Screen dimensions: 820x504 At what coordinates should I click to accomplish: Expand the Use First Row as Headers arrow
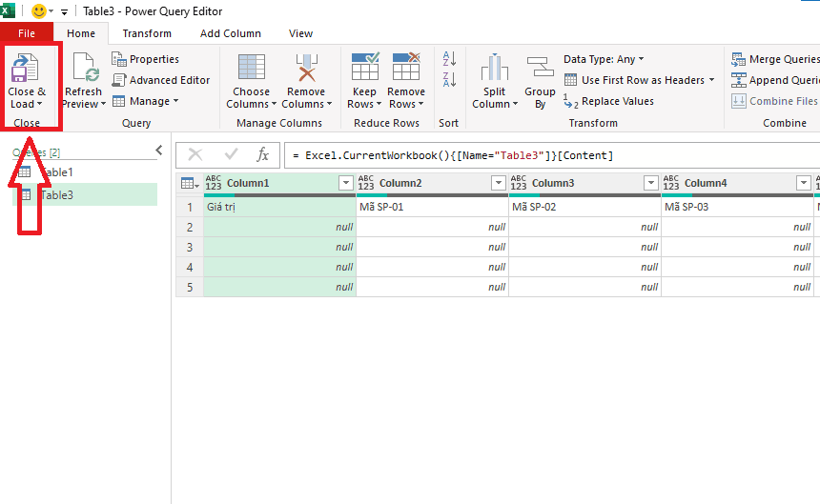point(711,80)
